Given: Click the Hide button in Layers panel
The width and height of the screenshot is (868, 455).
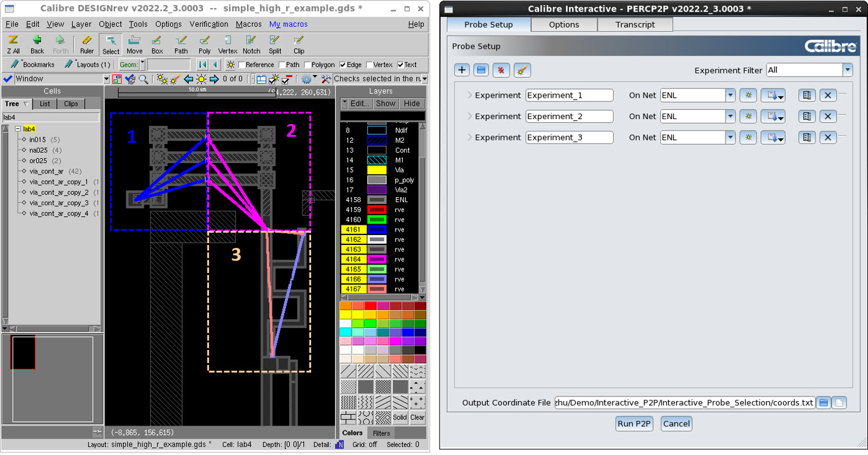Looking at the screenshot, I should [x=411, y=103].
